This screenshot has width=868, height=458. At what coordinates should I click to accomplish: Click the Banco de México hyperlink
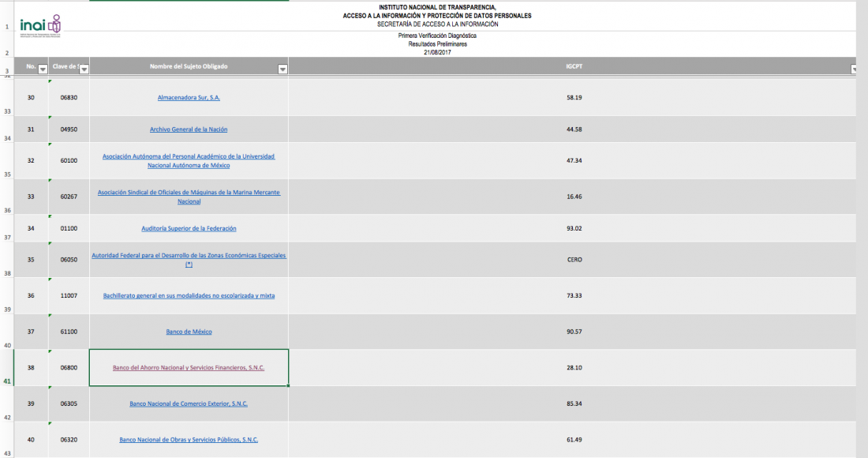click(189, 332)
